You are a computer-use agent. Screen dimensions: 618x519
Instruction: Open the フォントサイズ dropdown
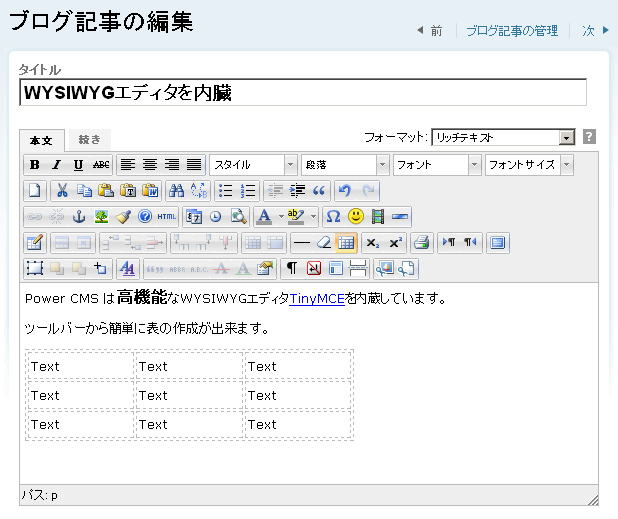coord(529,165)
